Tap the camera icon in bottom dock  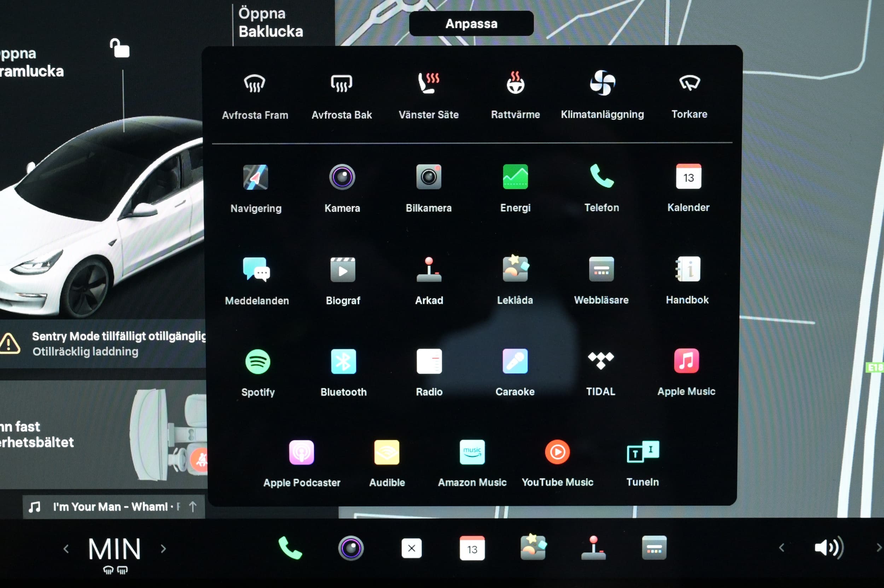click(x=351, y=548)
